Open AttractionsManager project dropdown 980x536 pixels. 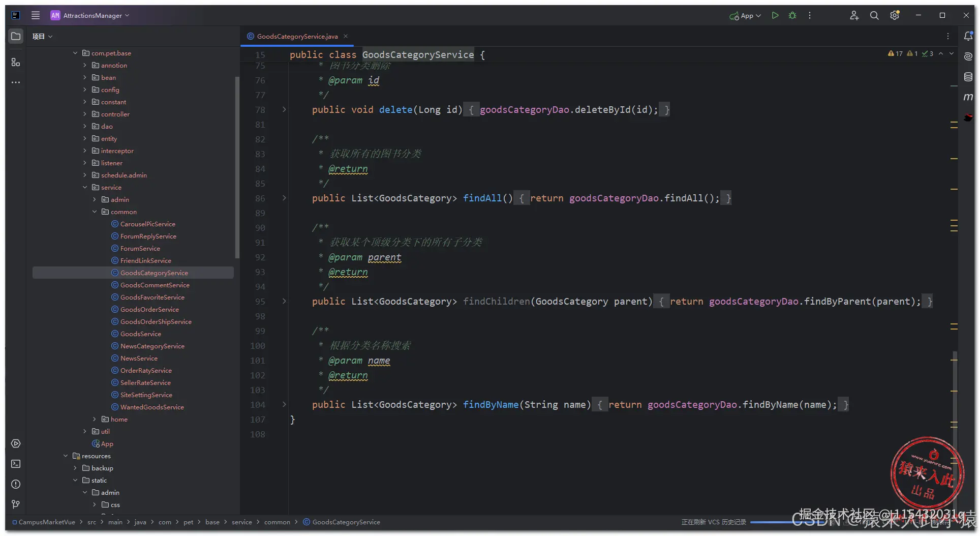[x=90, y=15]
